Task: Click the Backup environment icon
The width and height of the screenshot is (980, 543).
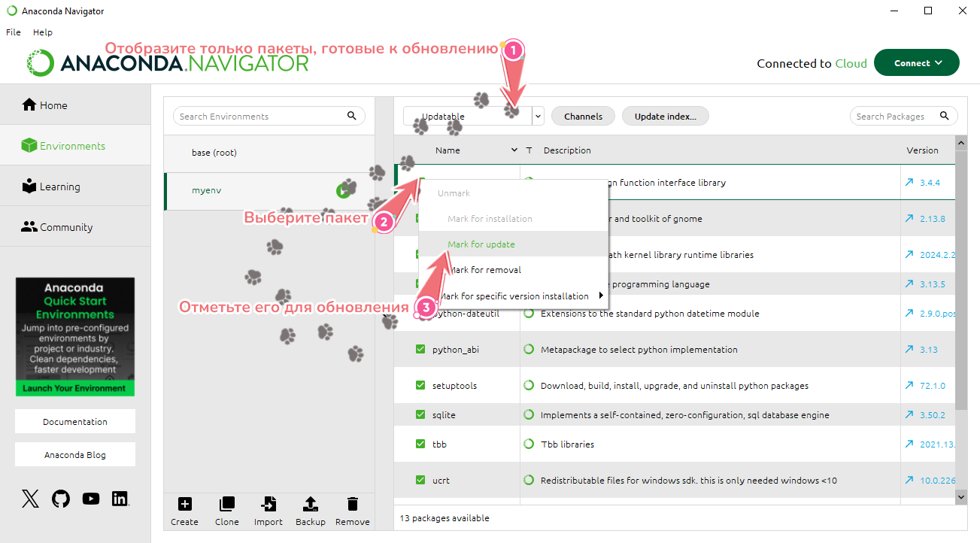Action: point(310,505)
